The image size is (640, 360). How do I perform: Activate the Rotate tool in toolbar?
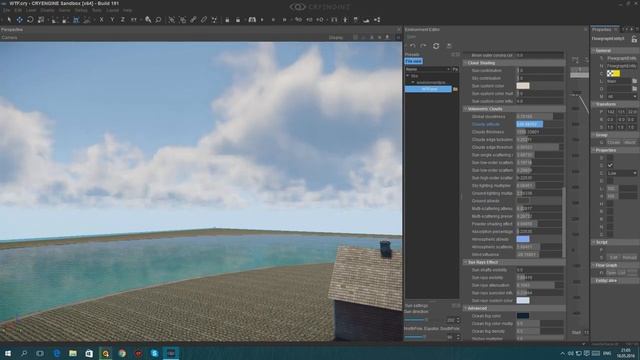click(x=30, y=20)
